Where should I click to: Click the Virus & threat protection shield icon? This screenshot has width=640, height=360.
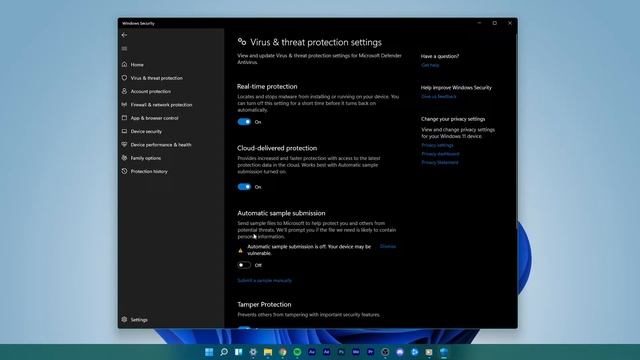click(x=124, y=78)
